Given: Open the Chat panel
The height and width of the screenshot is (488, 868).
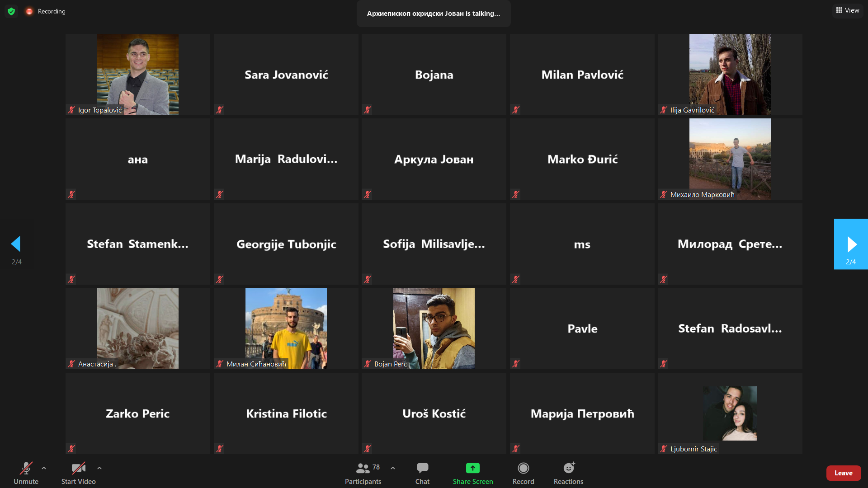Looking at the screenshot, I should 422,472.
